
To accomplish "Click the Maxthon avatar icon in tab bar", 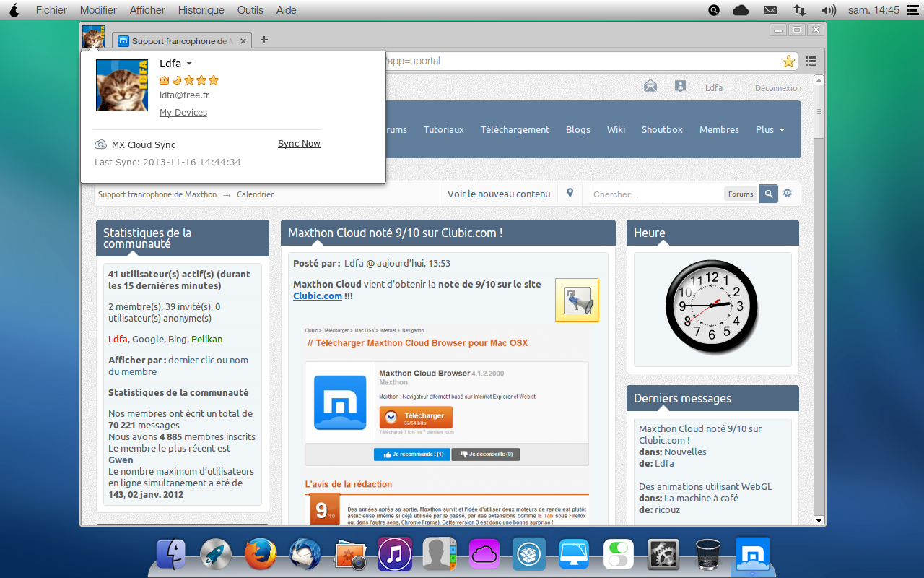I will (x=93, y=37).
